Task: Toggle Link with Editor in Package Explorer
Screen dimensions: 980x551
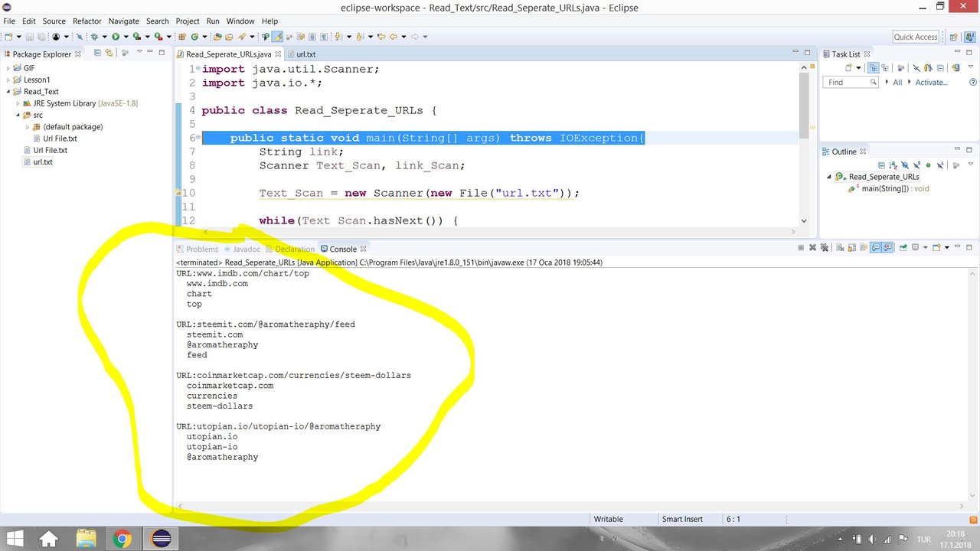Action: point(109,53)
